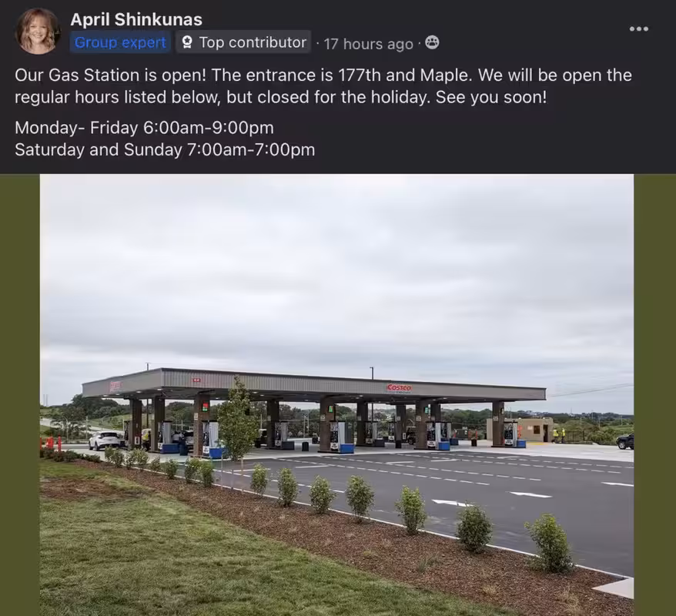This screenshot has height=616, width=676.
Task: Click the white car at the pumps
Action: 105,440
